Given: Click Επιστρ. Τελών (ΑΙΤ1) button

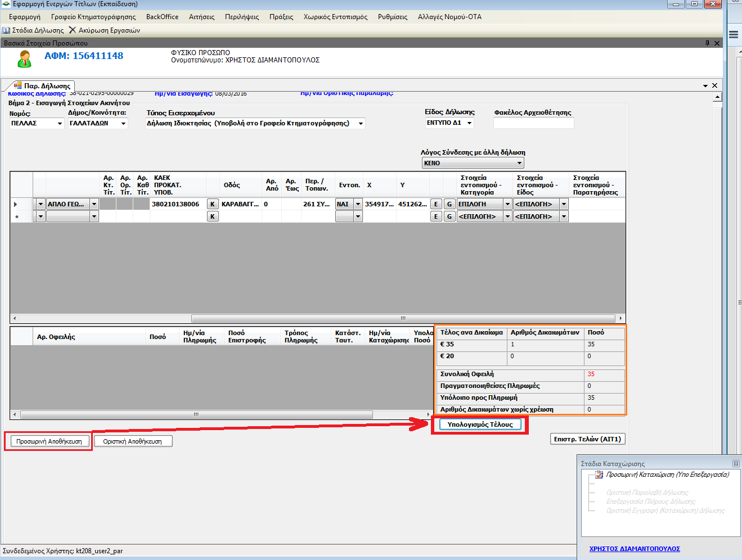Looking at the screenshot, I should point(587,439).
